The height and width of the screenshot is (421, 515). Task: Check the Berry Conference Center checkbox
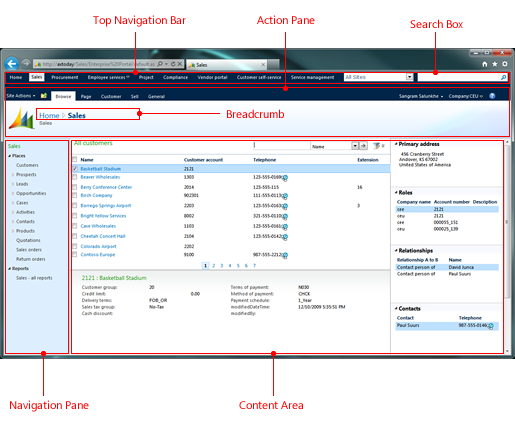pos(75,187)
